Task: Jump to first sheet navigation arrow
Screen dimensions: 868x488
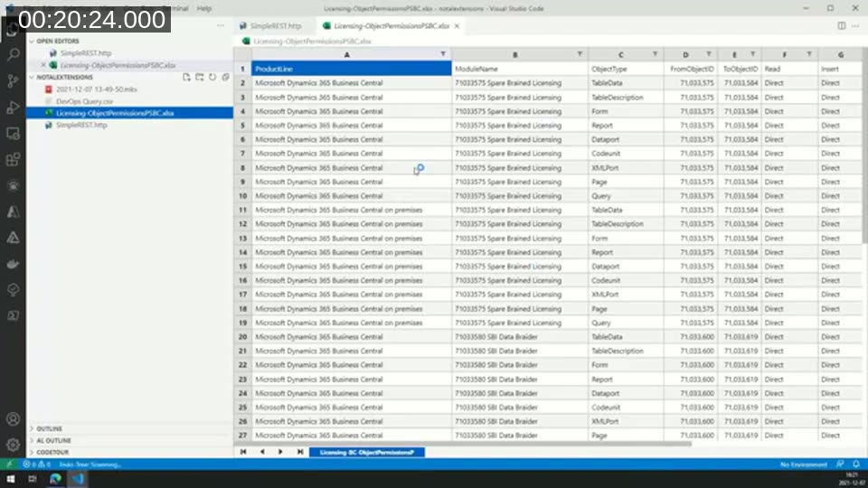Action: click(x=243, y=452)
